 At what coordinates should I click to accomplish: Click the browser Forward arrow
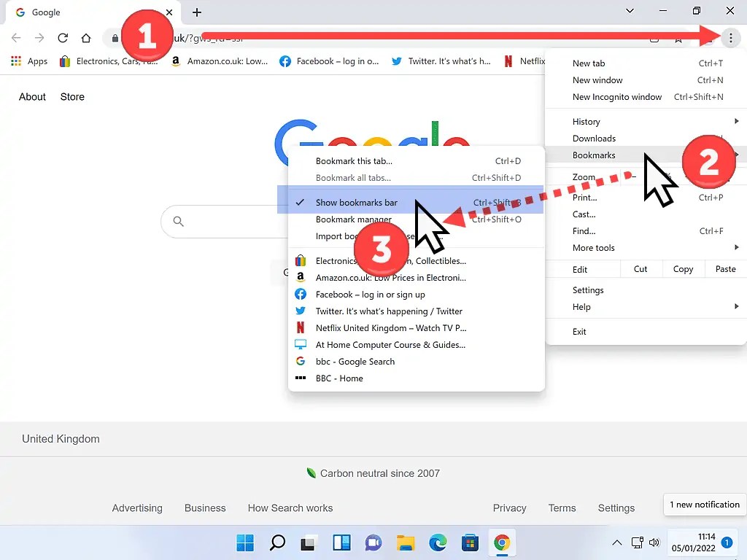39,38
